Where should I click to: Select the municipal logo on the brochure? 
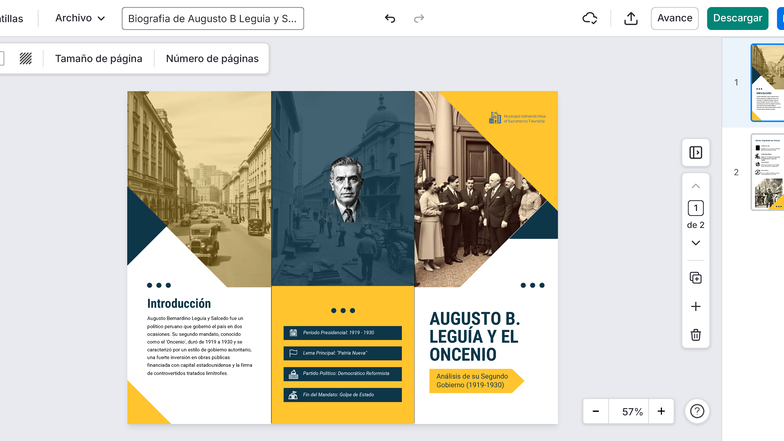click(517, 118)
